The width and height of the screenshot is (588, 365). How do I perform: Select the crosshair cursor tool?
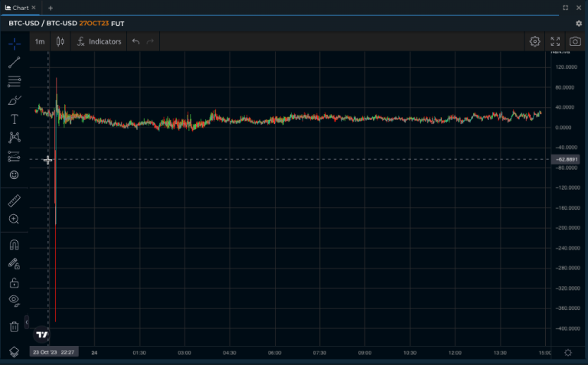coord(14,44)
